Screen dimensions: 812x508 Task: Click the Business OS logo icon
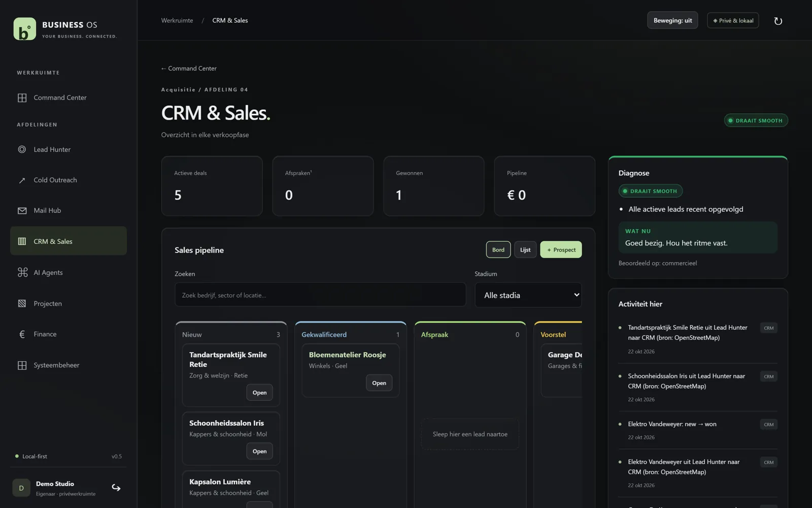(x=24, y=29)
